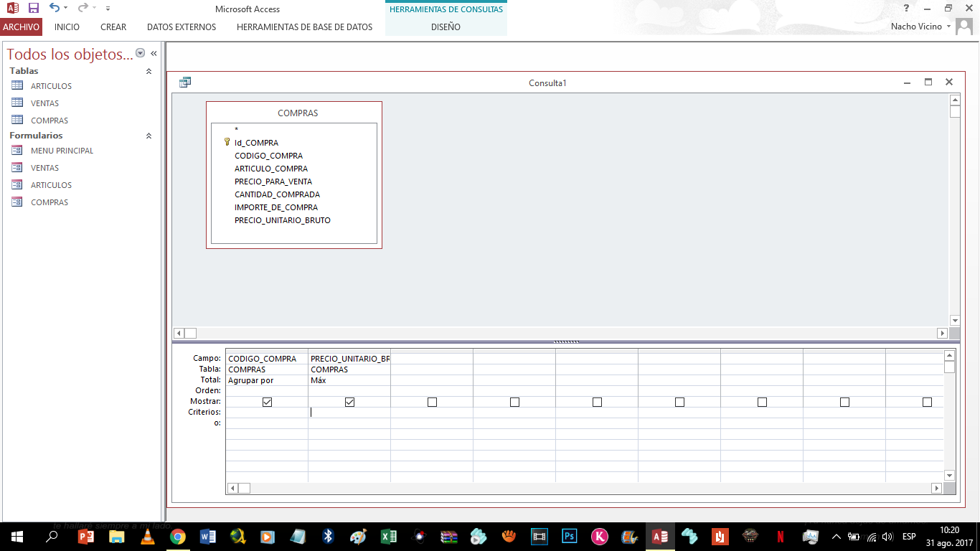The width and height of the screenshot is (980, 551).
Task: Open Word from the taskbar
Action: click(x=208, y=536)
